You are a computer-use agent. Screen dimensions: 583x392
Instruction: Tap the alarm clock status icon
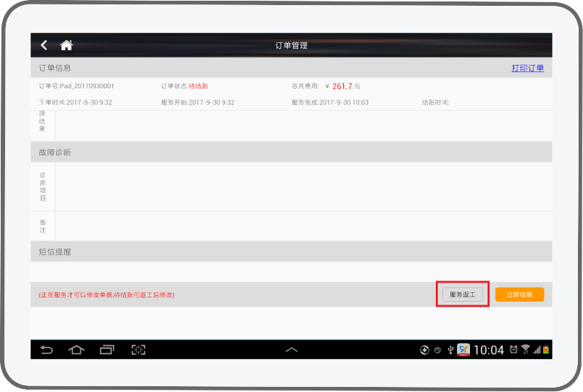(x=514, y=350)
